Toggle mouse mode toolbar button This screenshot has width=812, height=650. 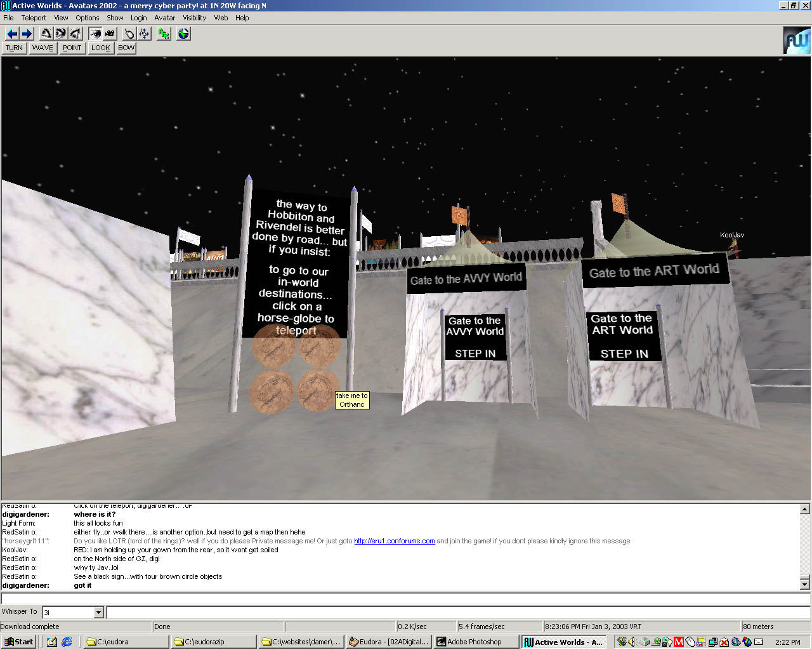tap(129, 34)
